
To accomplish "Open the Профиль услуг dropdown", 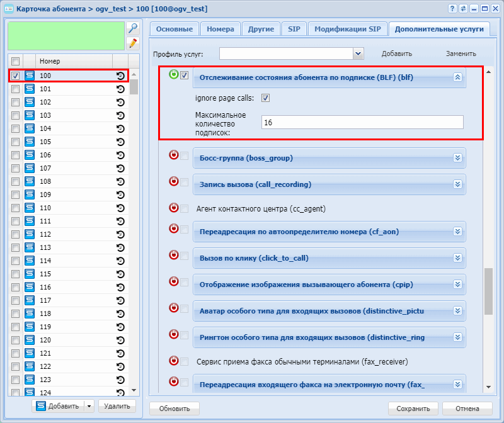I will (358, 54).
